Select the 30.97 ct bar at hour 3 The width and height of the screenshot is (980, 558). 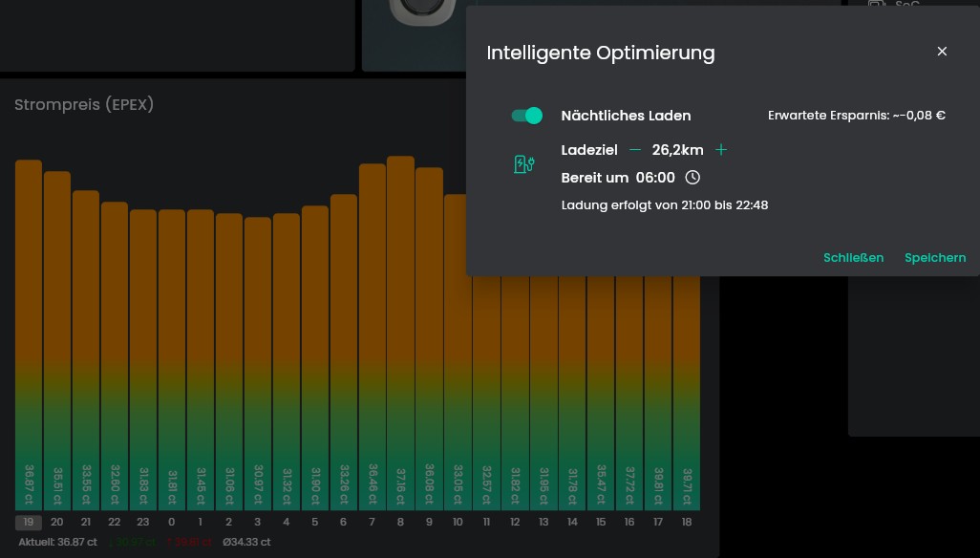click(x=258, y=363)
